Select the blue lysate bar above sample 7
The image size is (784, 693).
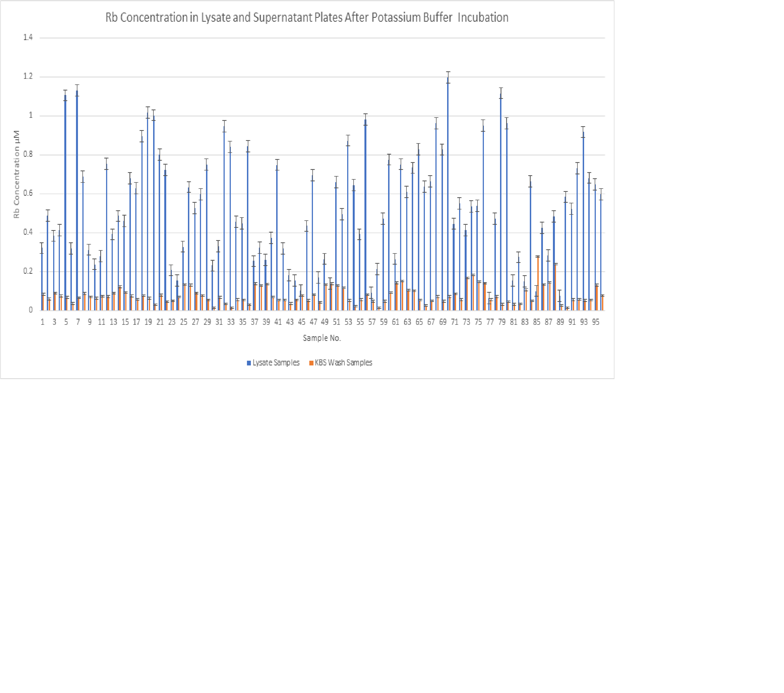77,200
